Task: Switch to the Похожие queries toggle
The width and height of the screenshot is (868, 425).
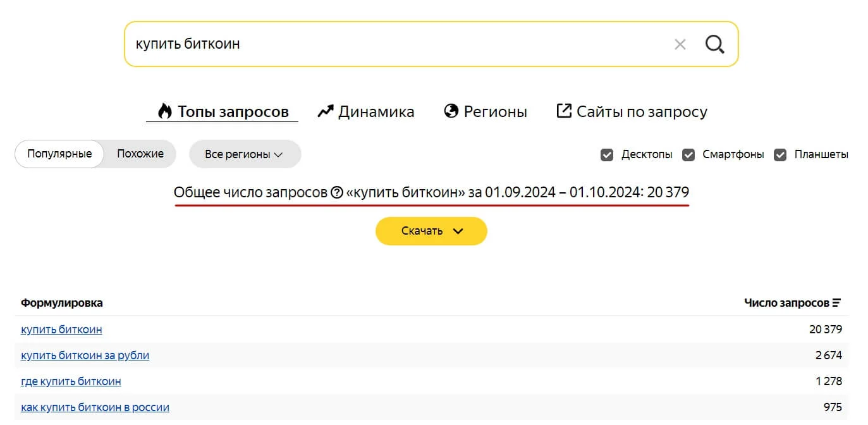Action: 140,154
